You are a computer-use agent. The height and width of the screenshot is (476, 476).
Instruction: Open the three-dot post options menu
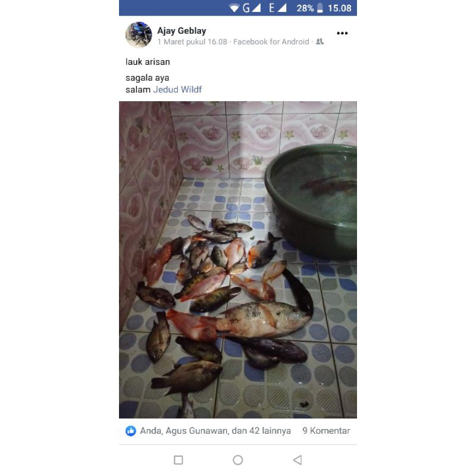(342, 33)
